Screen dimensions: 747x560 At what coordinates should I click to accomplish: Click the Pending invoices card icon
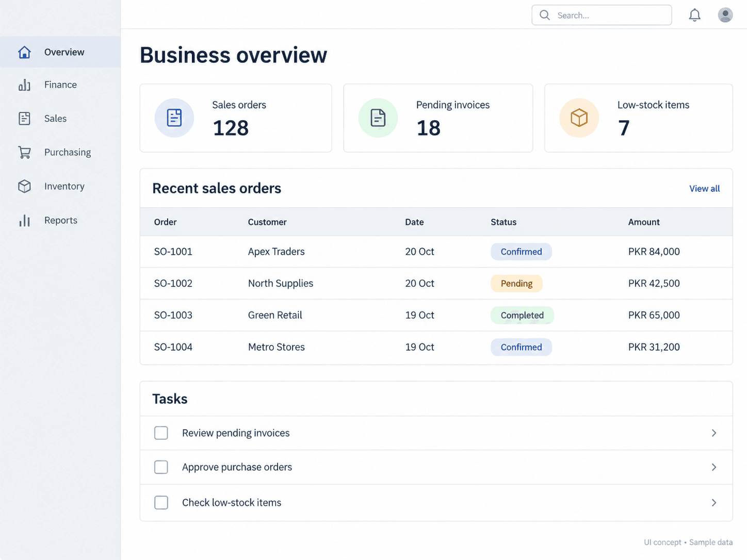(378, 118)
